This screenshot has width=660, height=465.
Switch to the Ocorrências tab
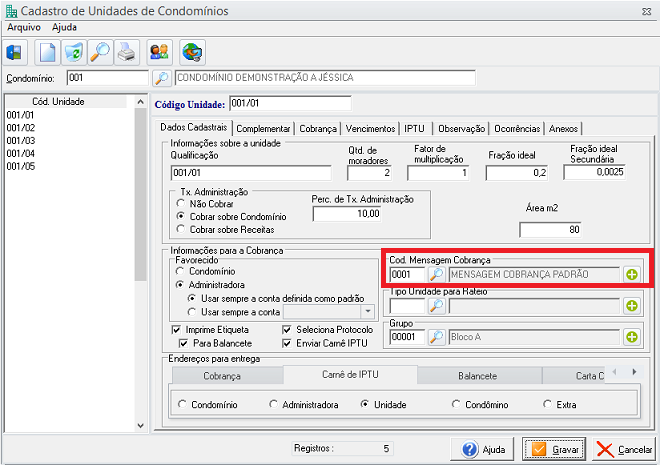click(x=517, y=129)
